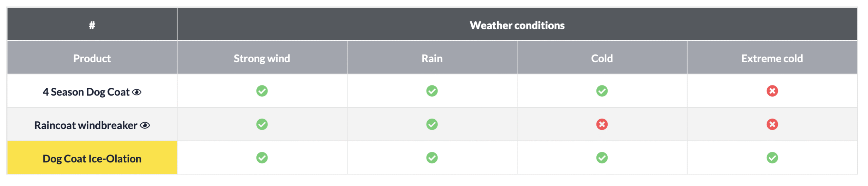Click green check for Ice-Olation Cold
The height and width of the screenshot is (186, 868).
[x=602, y=158]
